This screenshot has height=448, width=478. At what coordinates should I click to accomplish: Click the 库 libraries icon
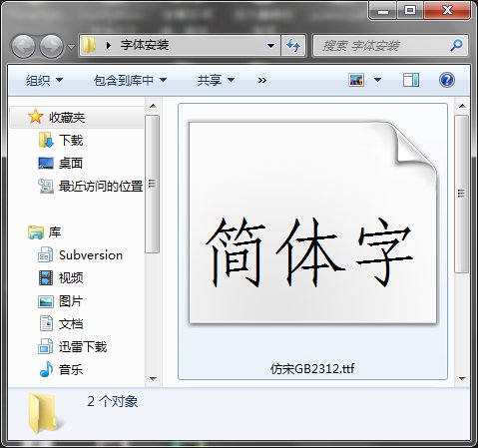pos(36,232)
